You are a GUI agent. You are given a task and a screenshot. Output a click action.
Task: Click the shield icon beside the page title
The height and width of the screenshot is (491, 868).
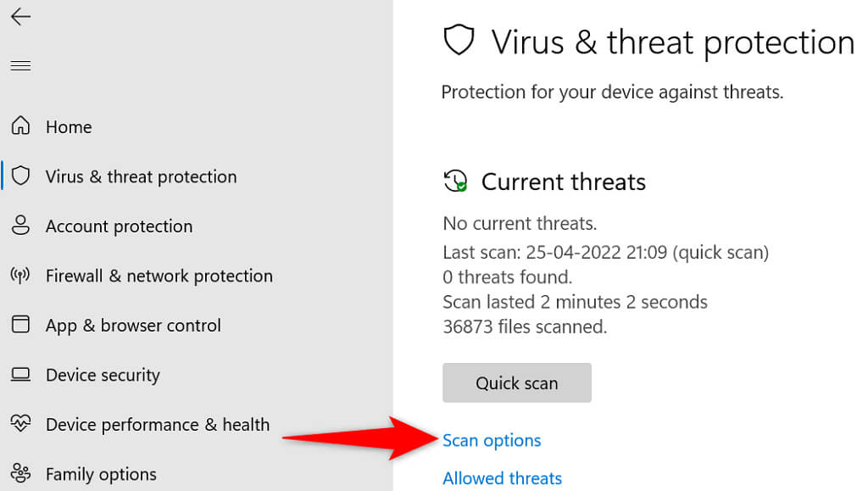click(x=459, y=42)
